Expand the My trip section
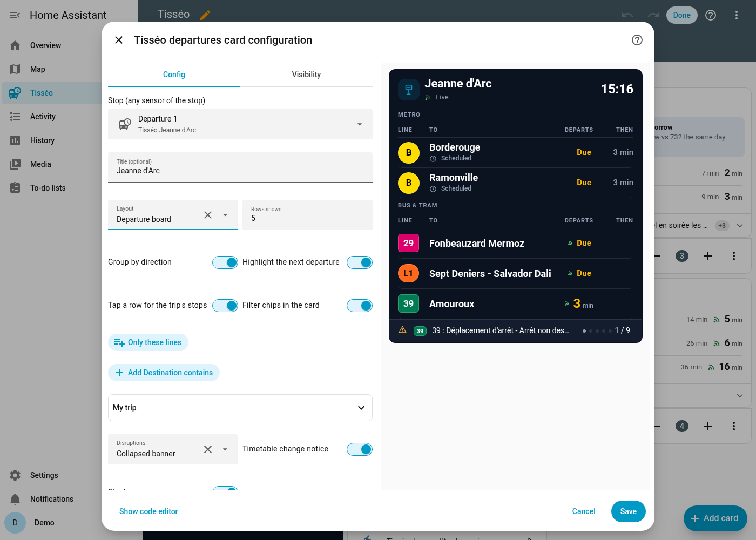756x540 pixels. (x=240, y=408)
